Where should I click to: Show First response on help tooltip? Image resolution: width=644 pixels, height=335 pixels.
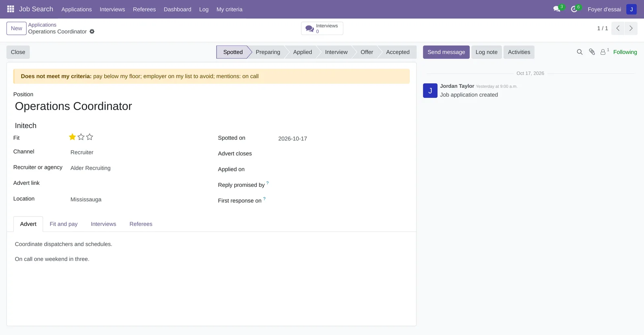(x=264, y=199)
